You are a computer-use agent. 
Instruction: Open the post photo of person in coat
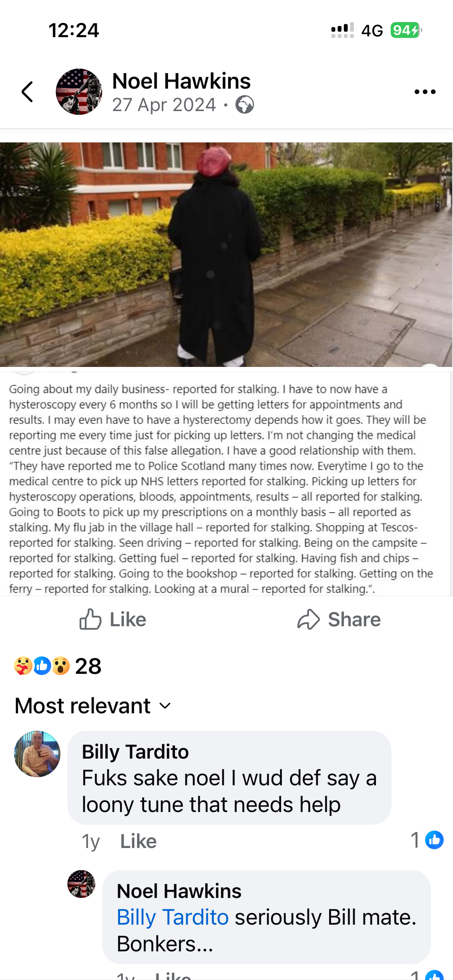[x=226, y=254]
